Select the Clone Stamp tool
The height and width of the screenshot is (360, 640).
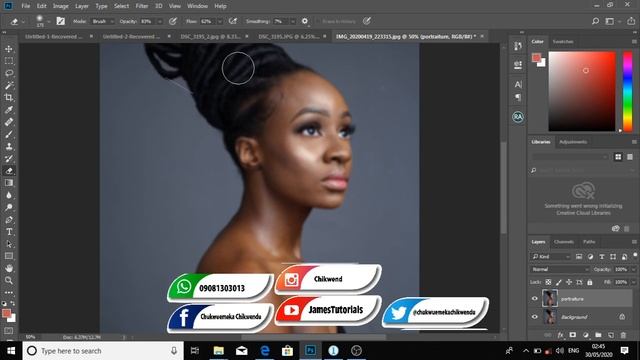9,147
